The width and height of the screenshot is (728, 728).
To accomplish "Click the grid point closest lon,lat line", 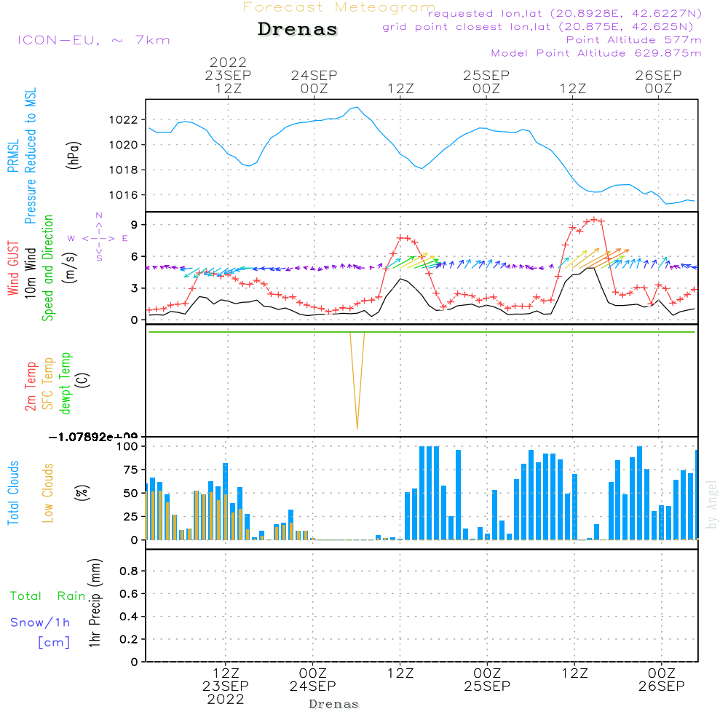I will pyautogui.click(x=538, y=27).
